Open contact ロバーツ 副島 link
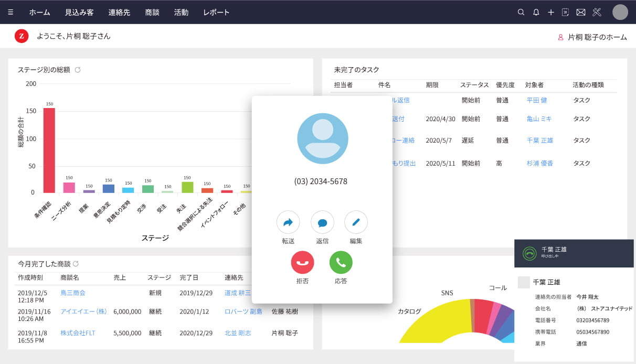 coord(243,311)
